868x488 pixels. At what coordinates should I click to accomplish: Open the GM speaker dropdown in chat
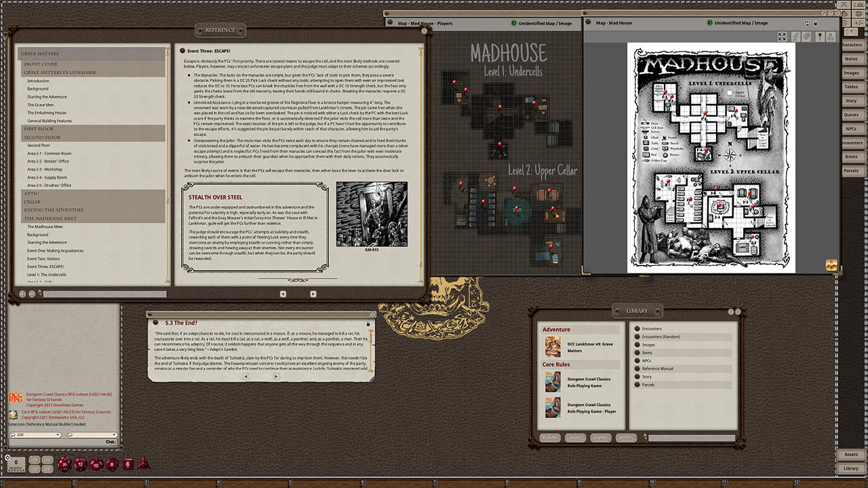coord(57,434)
